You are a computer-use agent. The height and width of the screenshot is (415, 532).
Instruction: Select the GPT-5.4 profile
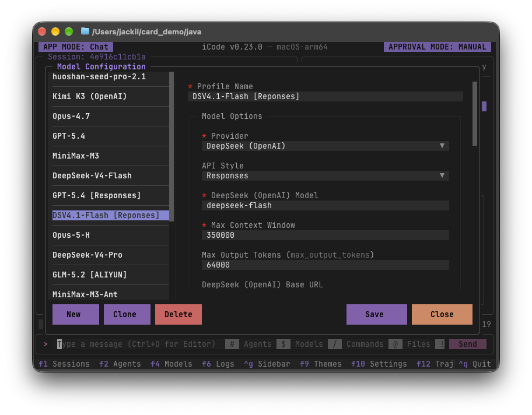click(x=111, y=136)
